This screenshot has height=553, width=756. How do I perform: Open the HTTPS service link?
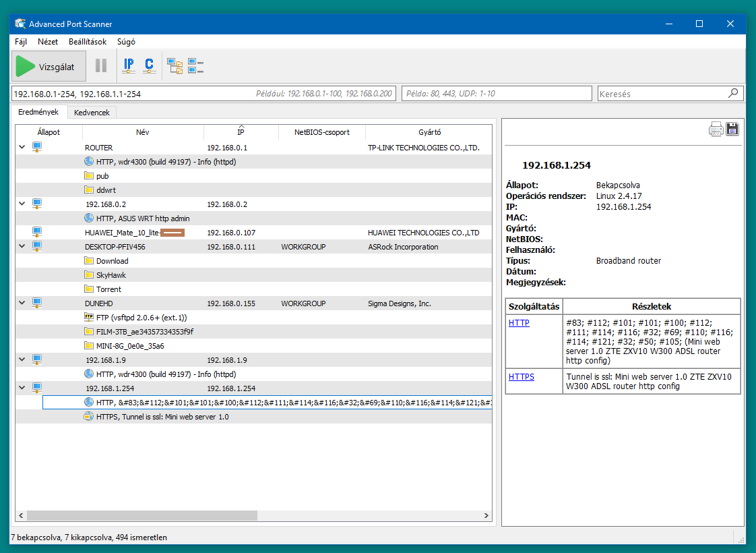(x=522, y=377)
